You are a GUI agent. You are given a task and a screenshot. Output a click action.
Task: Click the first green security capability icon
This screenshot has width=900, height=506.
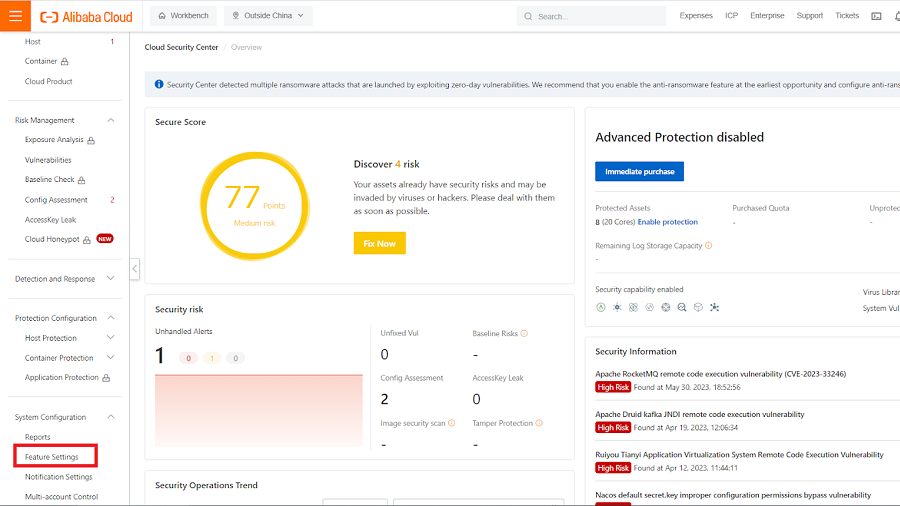pos(601,307)
